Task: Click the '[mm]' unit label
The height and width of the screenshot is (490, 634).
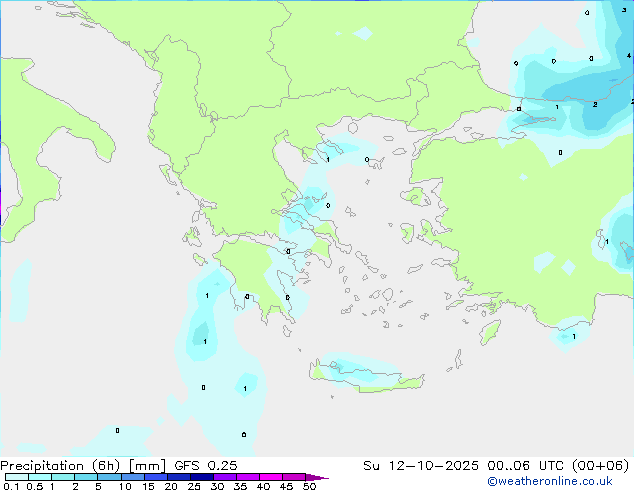Action: pyautogui.click(x=147, y=466)
